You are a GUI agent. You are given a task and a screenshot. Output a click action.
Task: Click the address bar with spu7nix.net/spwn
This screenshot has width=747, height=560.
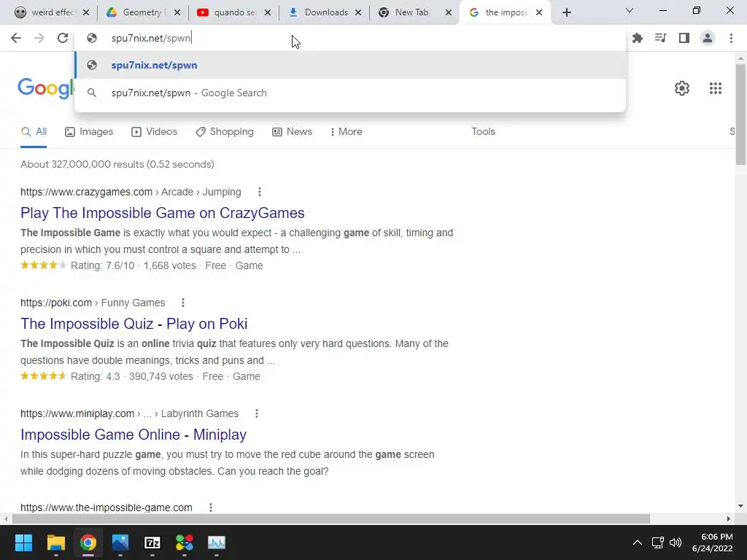(x=349, y=38)
